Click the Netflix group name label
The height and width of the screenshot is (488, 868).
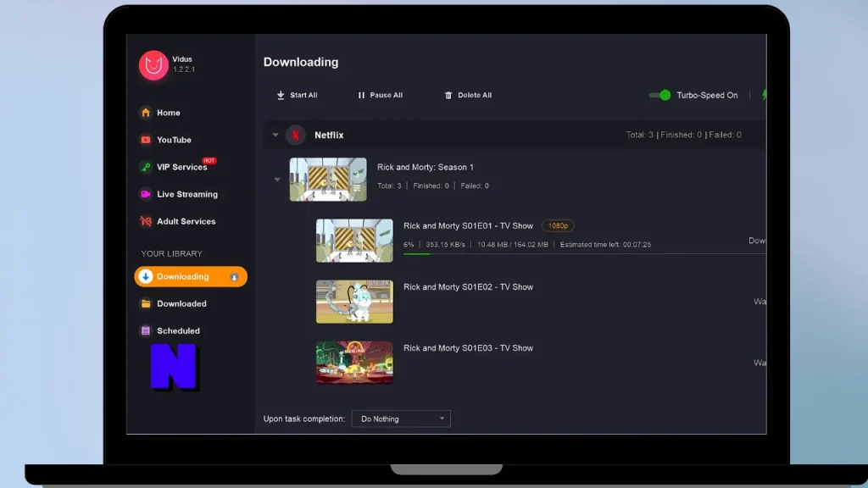(329, 135)
